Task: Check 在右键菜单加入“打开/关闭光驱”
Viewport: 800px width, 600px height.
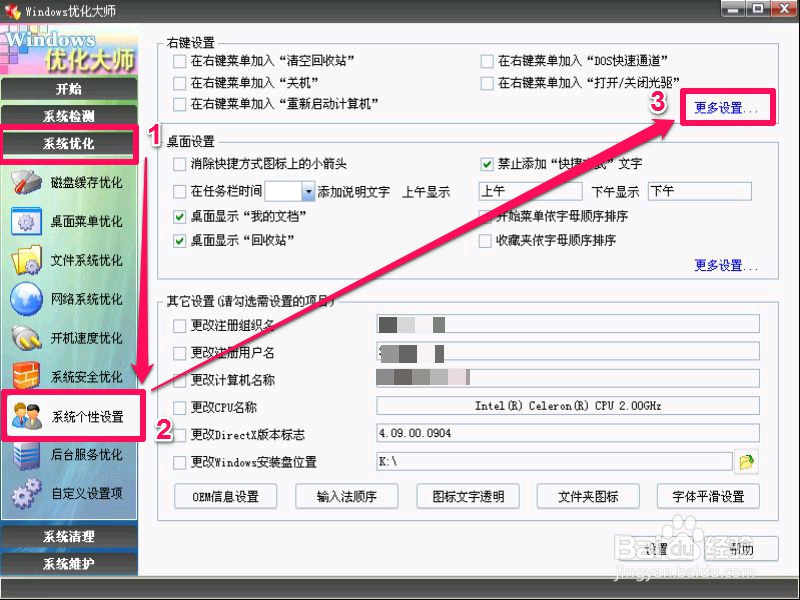Action: [x=487, y=83]
